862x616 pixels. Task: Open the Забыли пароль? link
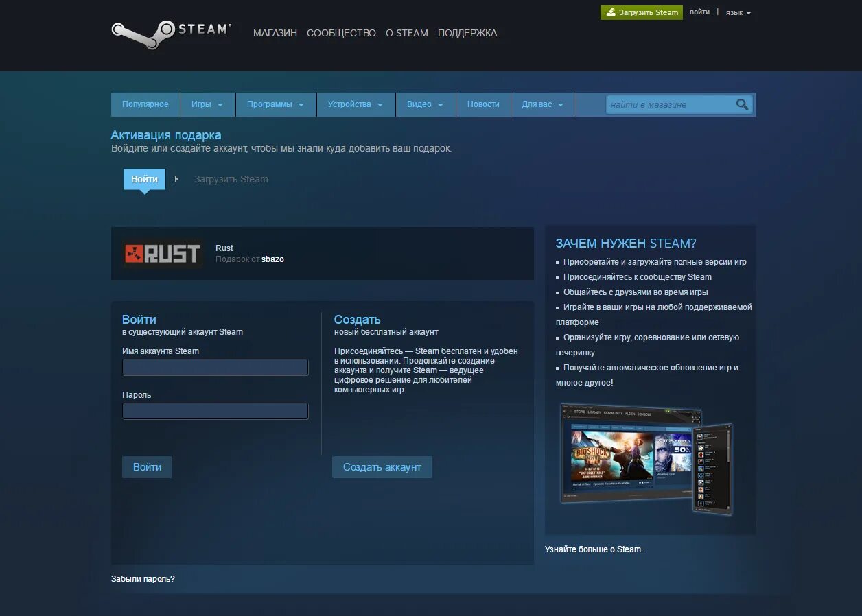(143, 579)
